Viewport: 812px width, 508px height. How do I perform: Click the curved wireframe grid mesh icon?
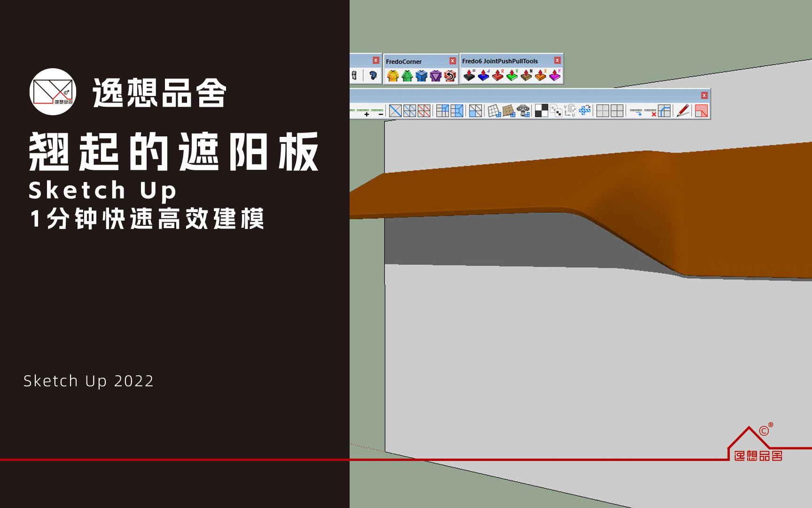pos(494,111)
